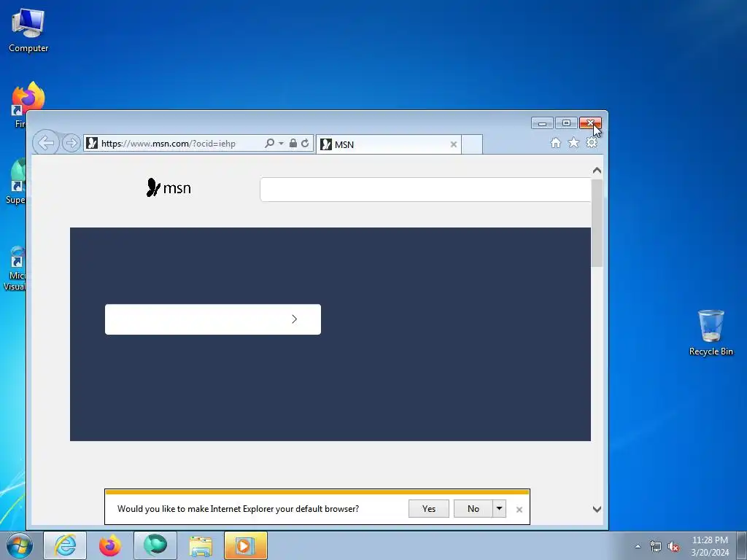Image resolution: width=747 pixels, height=560 pixels.
Task: Click the IE forward arrow button
Action: (x=71, y=143)
